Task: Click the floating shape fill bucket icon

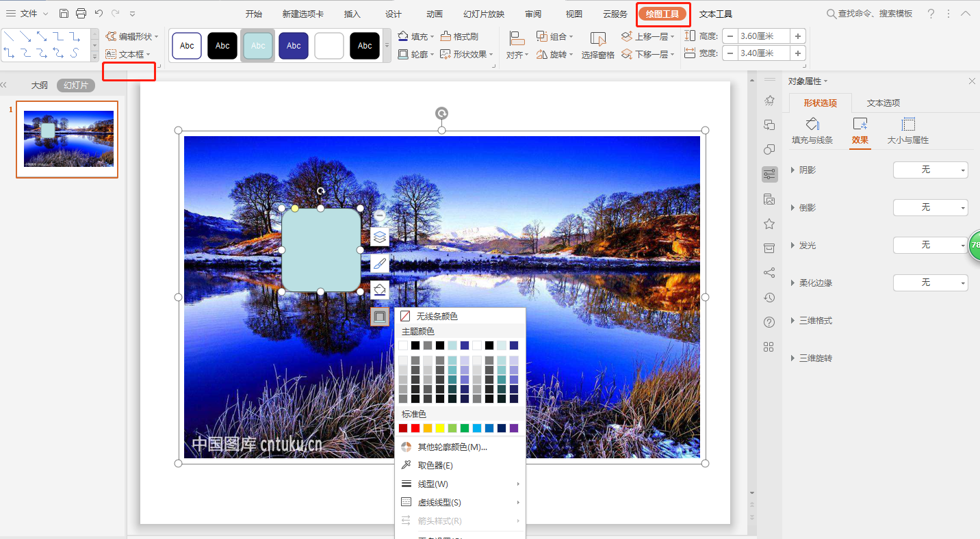Action: 380,290
